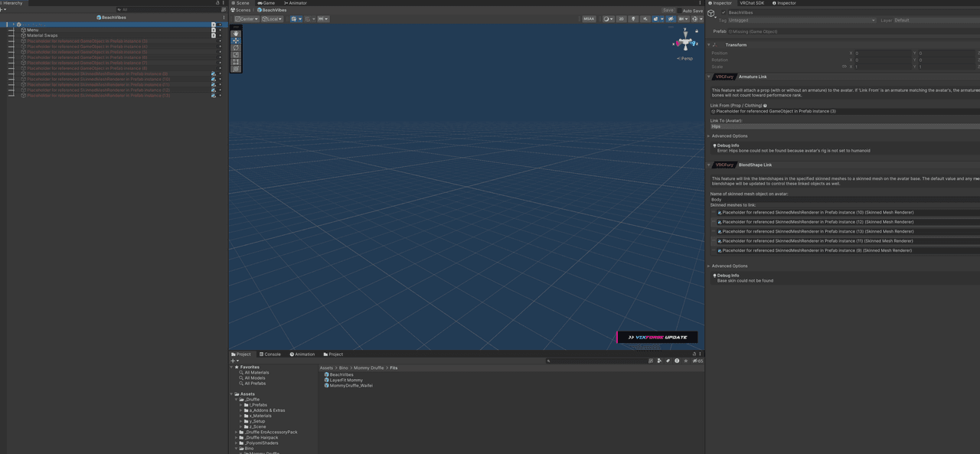Screen dimensions: 980x454
Task: Click the Link To (Avatar) Hips field
Action: tap(844, 126)
